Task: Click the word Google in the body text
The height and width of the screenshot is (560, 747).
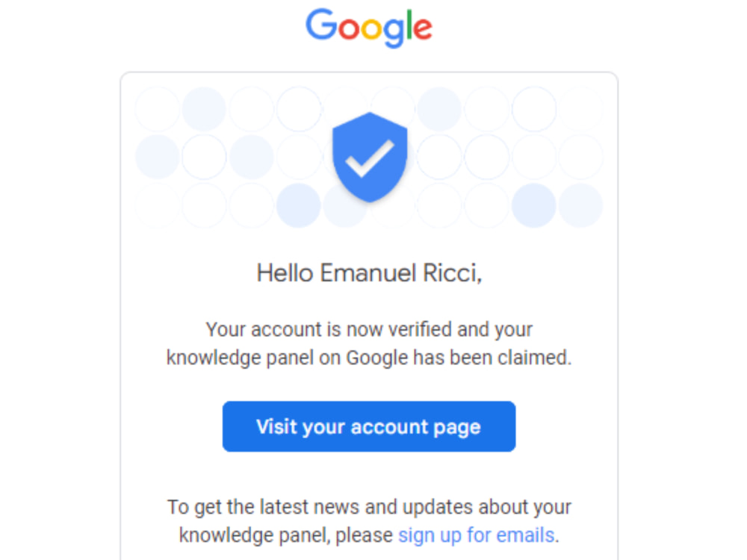Action: (377, 357)
